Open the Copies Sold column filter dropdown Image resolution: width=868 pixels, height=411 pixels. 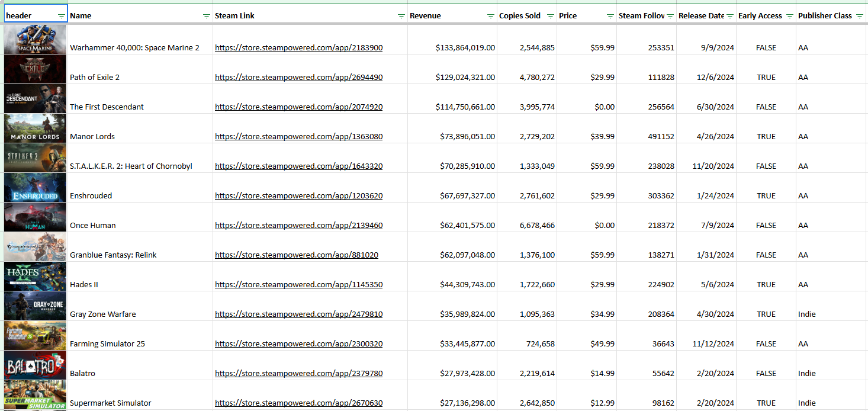551,16
